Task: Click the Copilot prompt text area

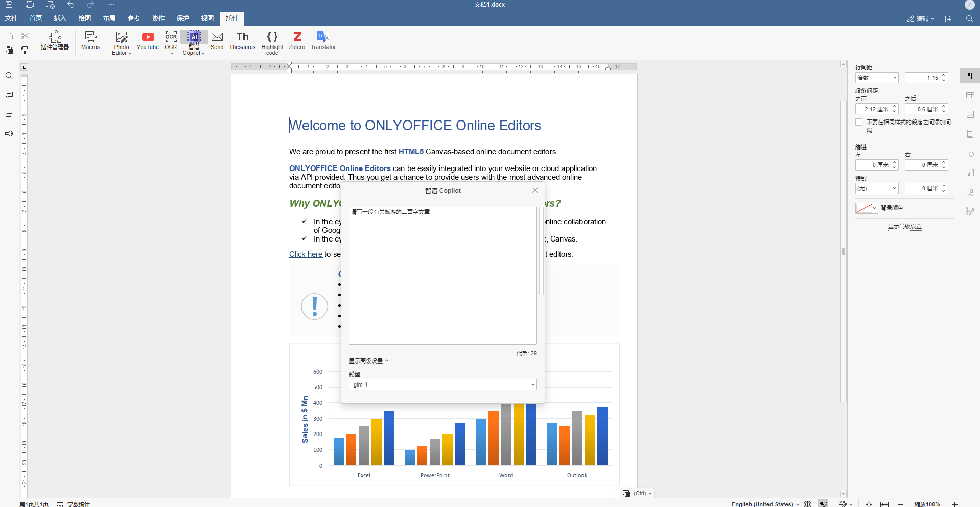Action: pos(443,276)
